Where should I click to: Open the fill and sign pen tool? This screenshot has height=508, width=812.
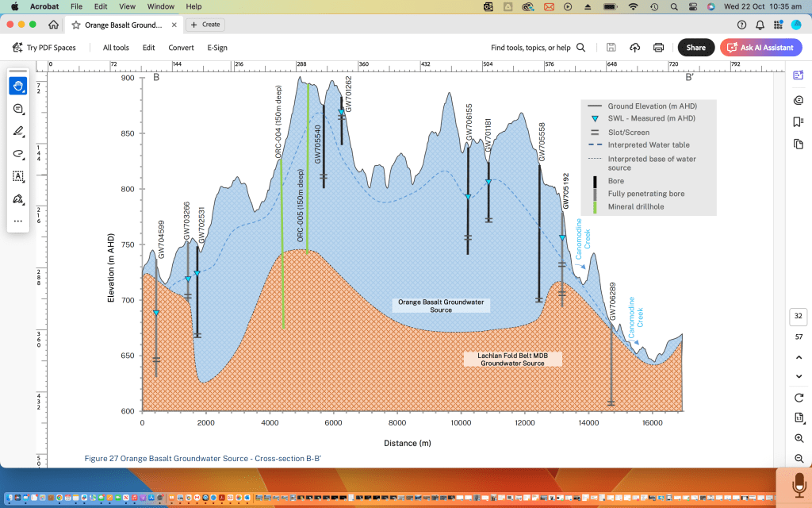pos(18,198)
